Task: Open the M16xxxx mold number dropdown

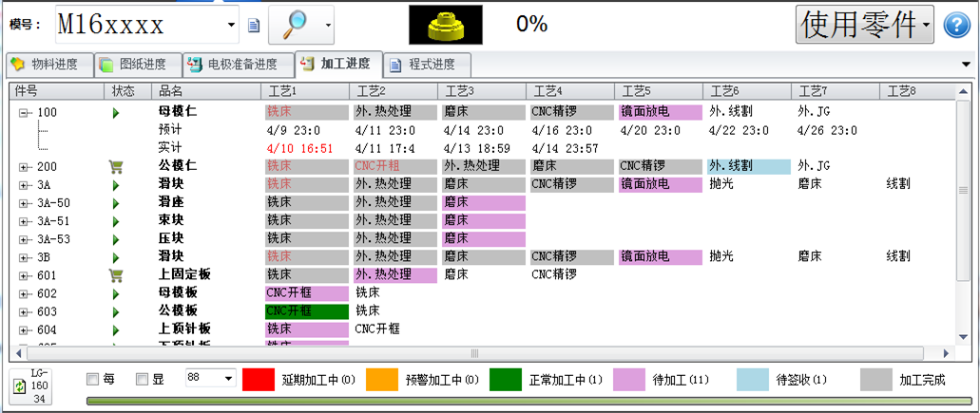Action: coord(233,25)
